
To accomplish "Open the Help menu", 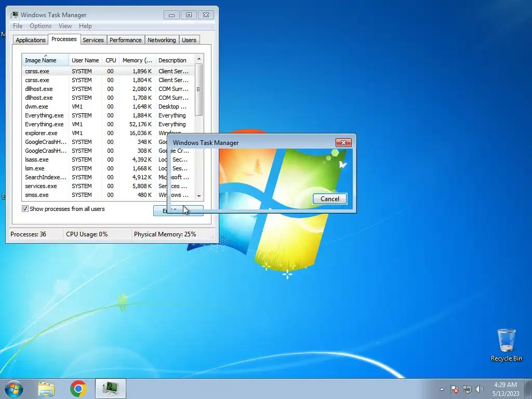I will [85, 26].
